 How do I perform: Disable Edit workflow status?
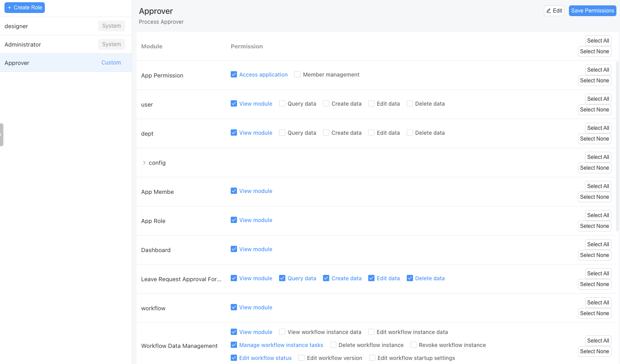click(233, 358)
